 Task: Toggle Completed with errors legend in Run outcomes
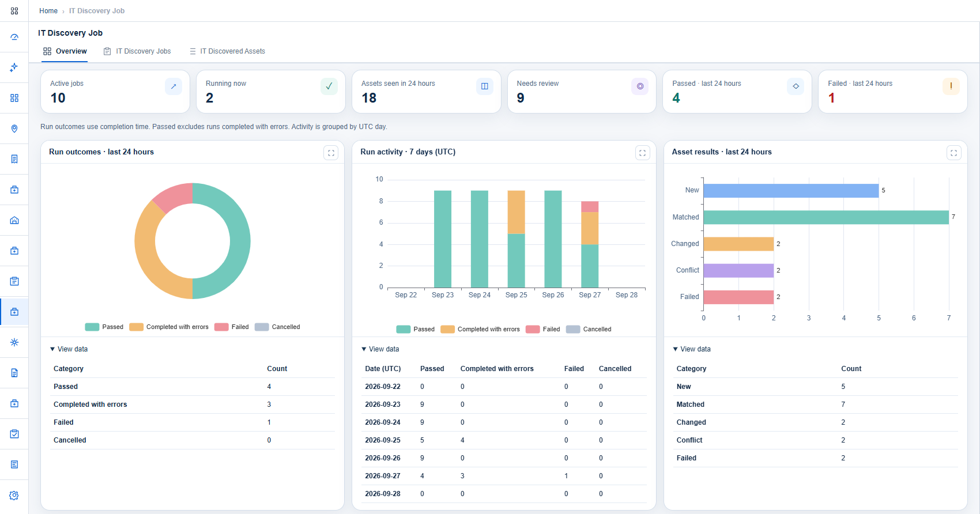click(x=169, y=327)
